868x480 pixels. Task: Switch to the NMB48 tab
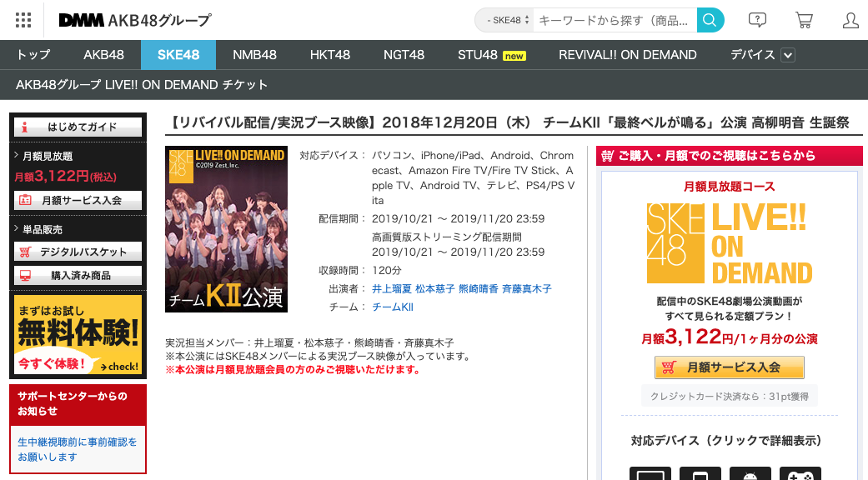coord(254,55)
